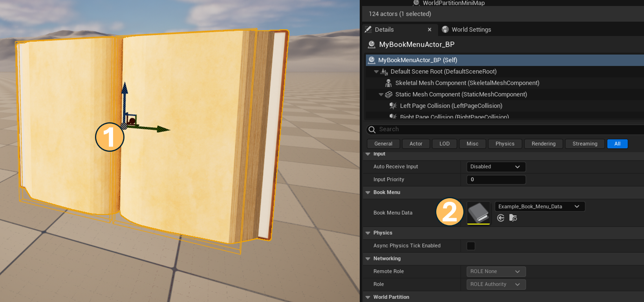This screenshot has height=302, width=644.
Task: Select the All filter
Action: [x=617, y=144]
